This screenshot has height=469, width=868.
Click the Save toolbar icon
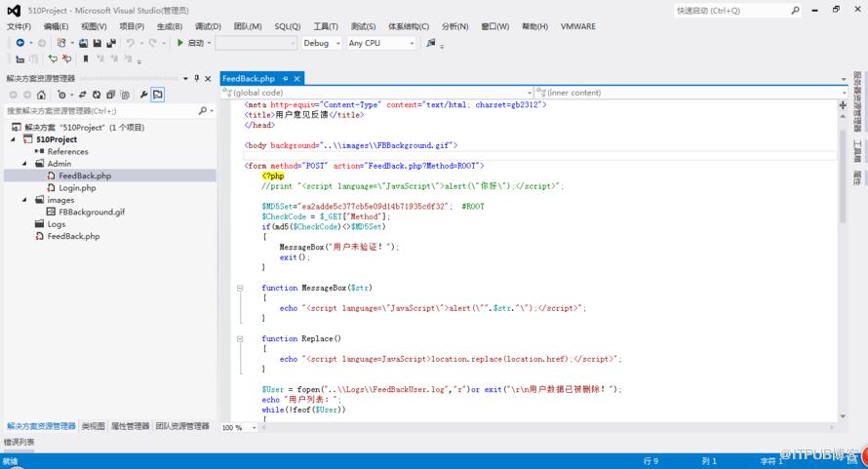[97, 43]
